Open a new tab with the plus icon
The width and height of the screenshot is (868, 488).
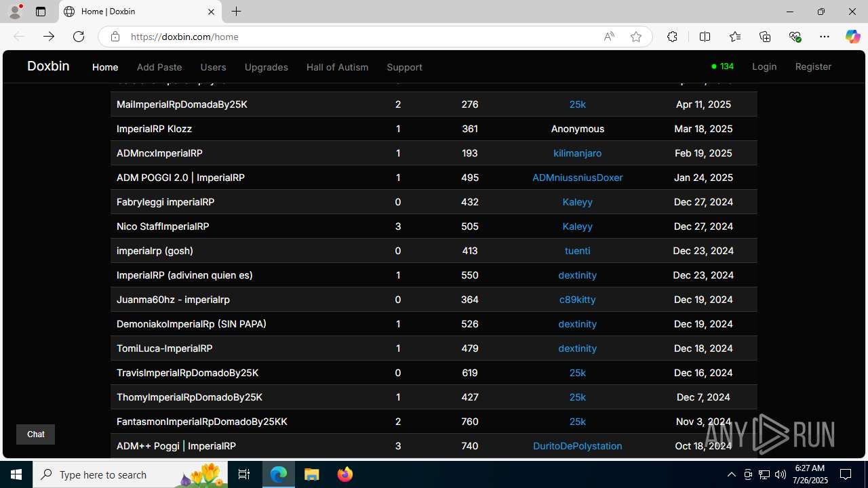(x=236, y=12)
